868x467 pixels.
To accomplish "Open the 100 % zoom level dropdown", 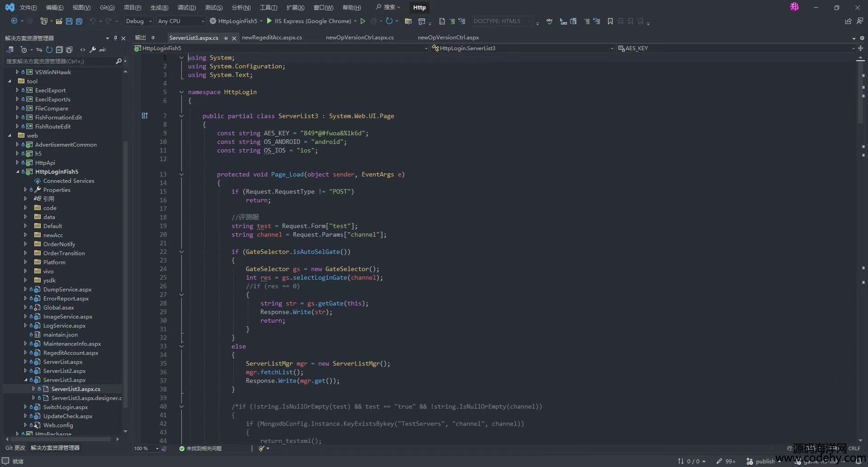I will (x=146, y=448).
